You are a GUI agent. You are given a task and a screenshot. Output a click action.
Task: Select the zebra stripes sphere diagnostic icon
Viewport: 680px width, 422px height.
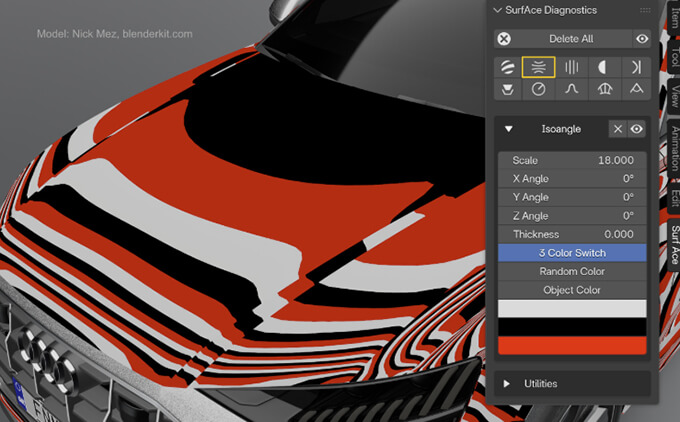508,67
